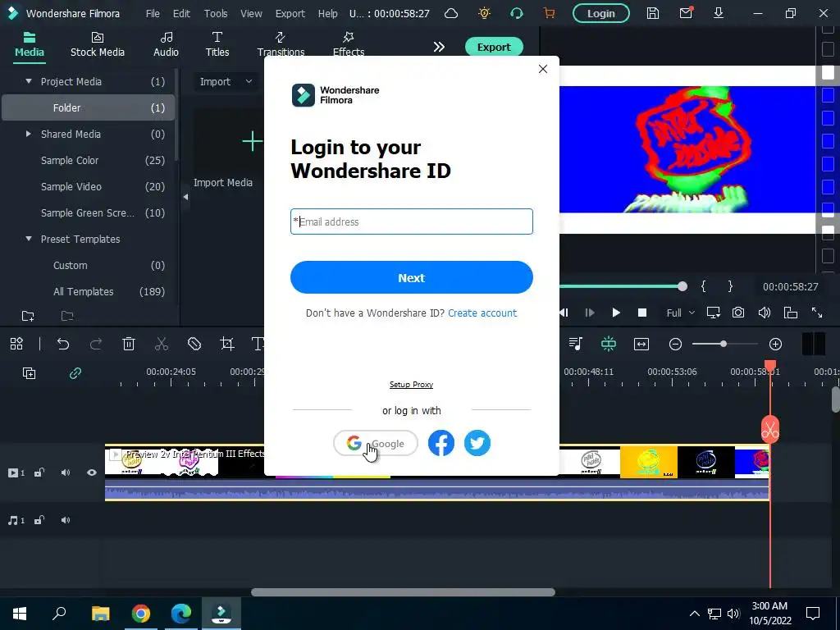Expand more tabs with double chevron
This screenshot has height=630, width=840.
pyautogui.click(x=439, y=47)
